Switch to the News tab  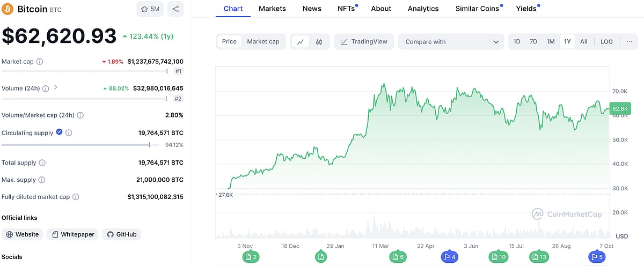tap(312, 9)
